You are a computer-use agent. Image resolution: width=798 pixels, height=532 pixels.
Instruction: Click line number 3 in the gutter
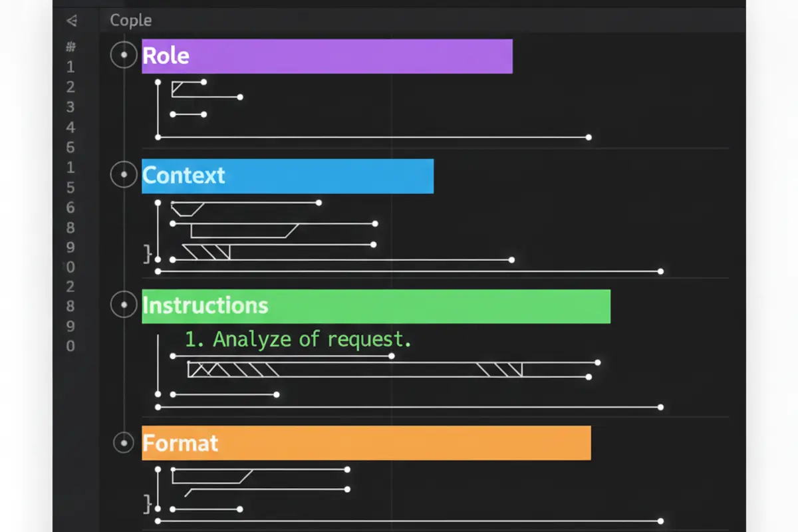(x=70, y=107)
